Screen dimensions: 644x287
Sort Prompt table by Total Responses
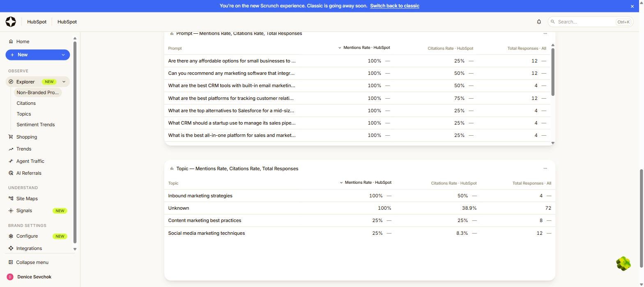coord(527,49)
